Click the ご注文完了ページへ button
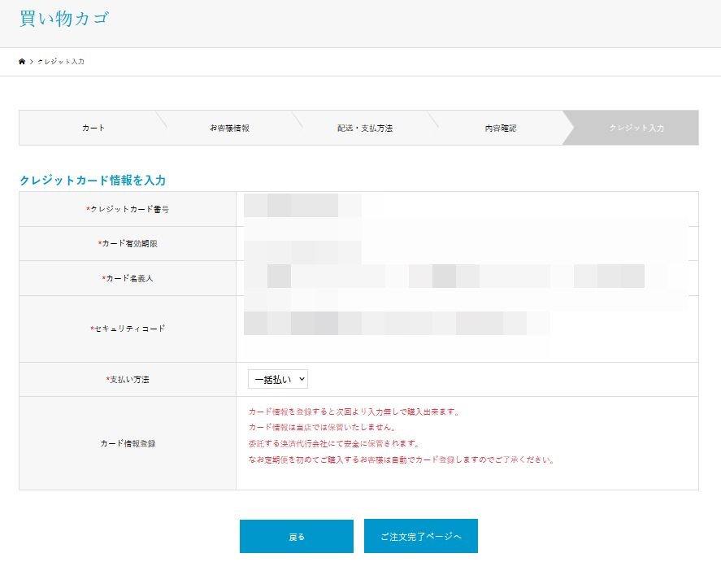The image size is (721, 588). [x=421, y=537]
